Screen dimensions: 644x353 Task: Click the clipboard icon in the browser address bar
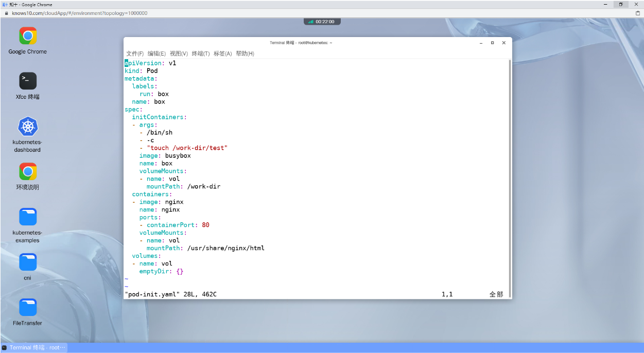pyautogui.click(x=637, y=13)
